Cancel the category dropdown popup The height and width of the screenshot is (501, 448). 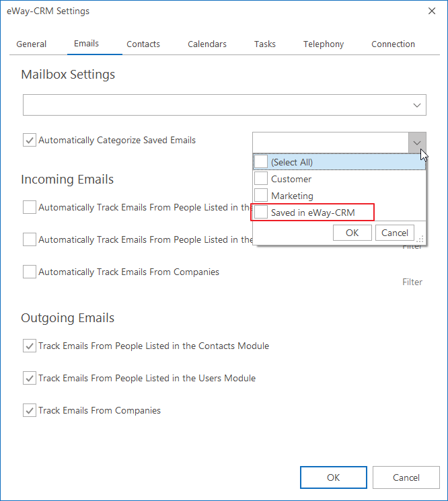pos(395,233)
